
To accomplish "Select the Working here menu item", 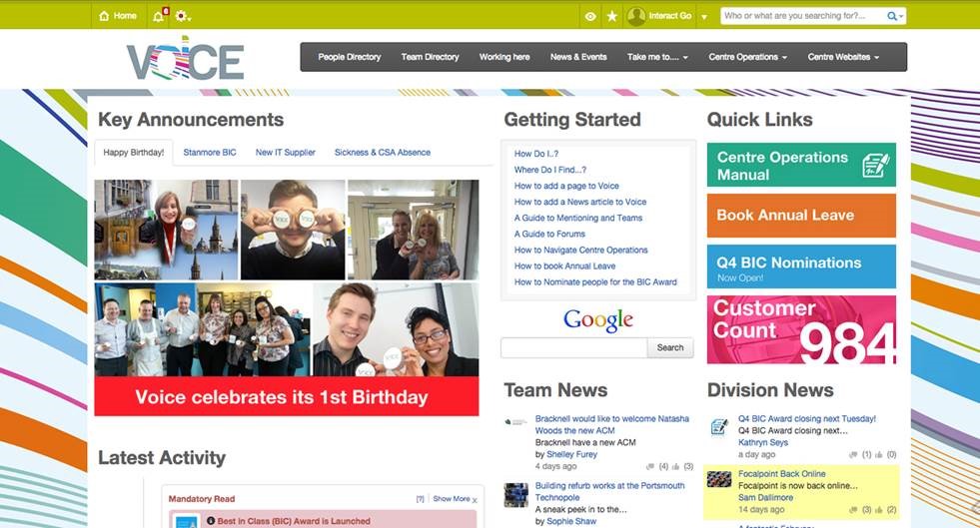I will pos(504,57).
